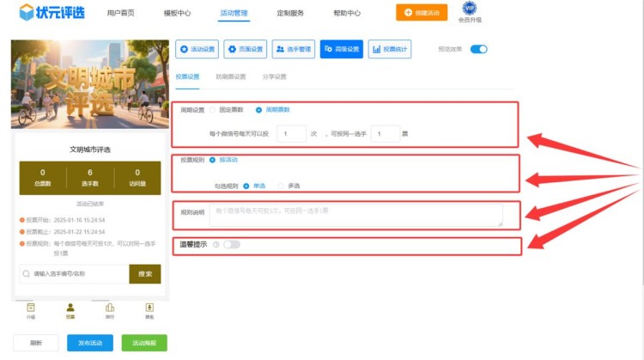The height and width of the screenshot is (360, 644).
Task: Select the 投票 person icon in preview
Action: coord(70,308)
